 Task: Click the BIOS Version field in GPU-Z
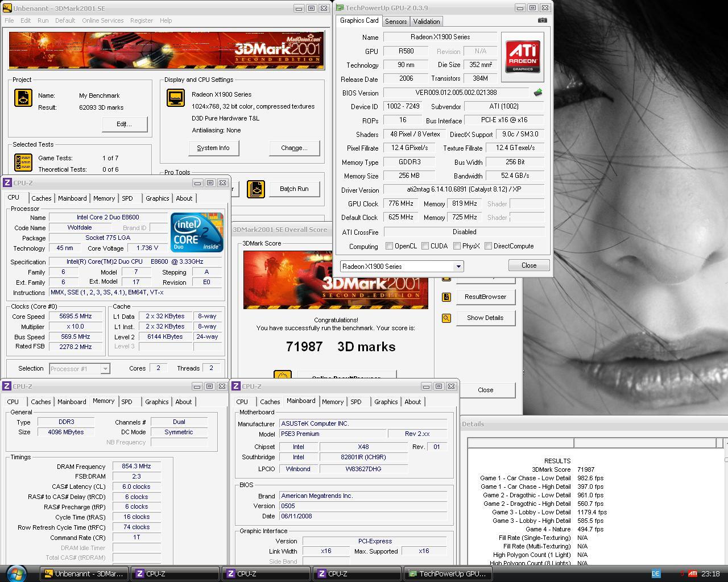[456, 93]
